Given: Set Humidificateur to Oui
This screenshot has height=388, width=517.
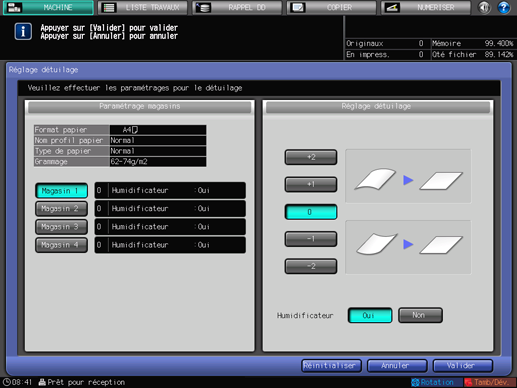Looking at the screenshot, I should coord(370,315).
